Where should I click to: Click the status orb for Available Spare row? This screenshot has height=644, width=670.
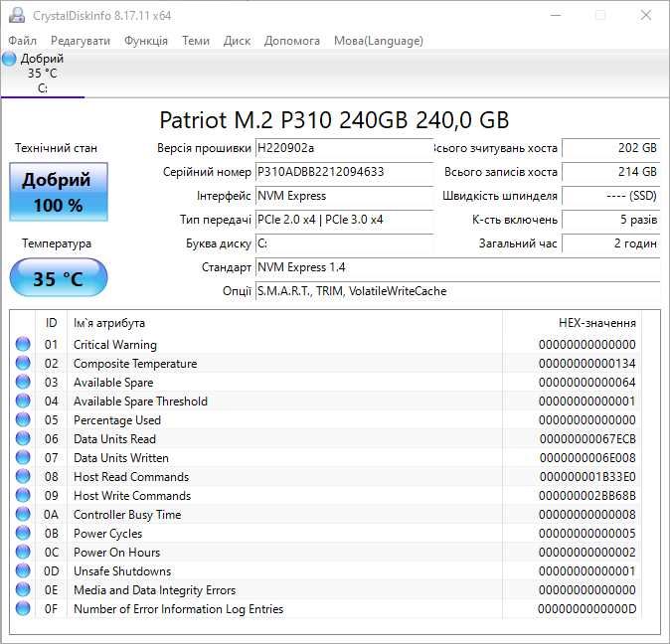[x=23, y=382]
